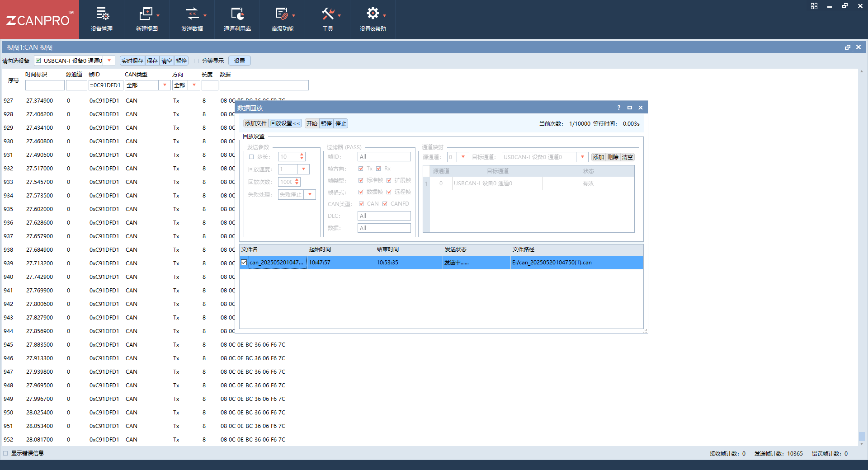Open the 失败处理 dropdown
The image size is (868, 470).
pyautogui.click(x=310, y=194)
